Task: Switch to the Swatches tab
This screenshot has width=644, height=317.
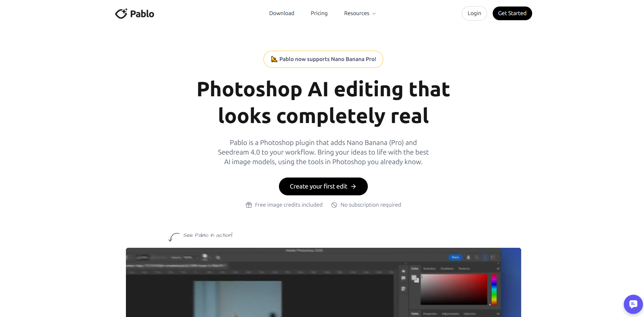Action: 429,269
